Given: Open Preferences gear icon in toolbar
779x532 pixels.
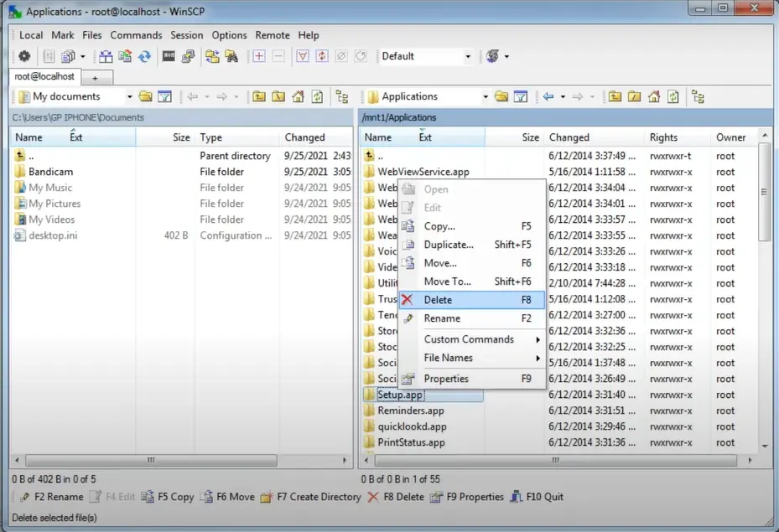Looking at the screenshot, I should [23, 56].
